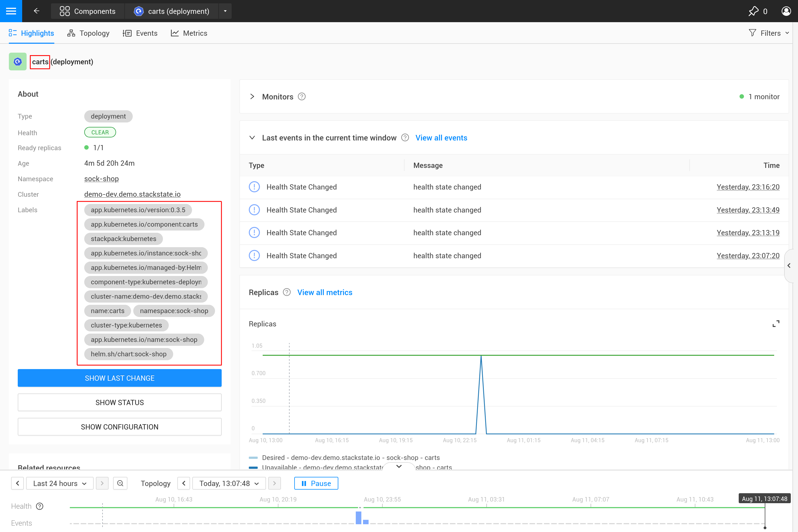Open the user profile icon
This screenshot has width=798, height=532.
(786, 11)
